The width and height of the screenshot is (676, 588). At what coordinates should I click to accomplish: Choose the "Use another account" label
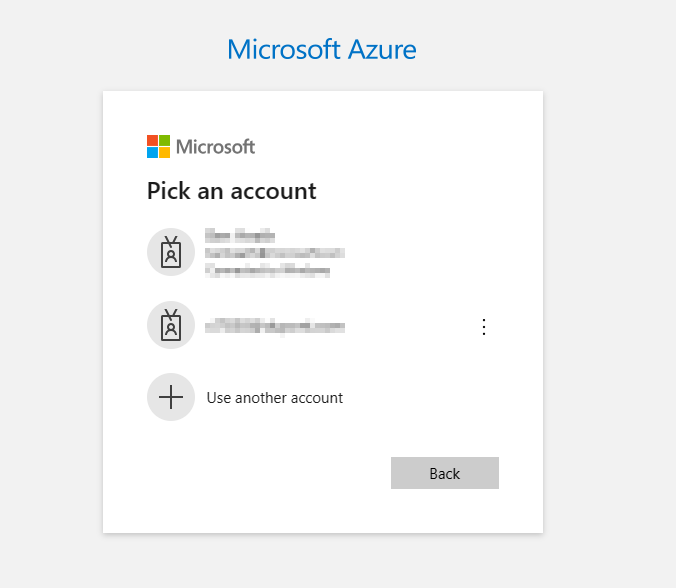(275, 398)
